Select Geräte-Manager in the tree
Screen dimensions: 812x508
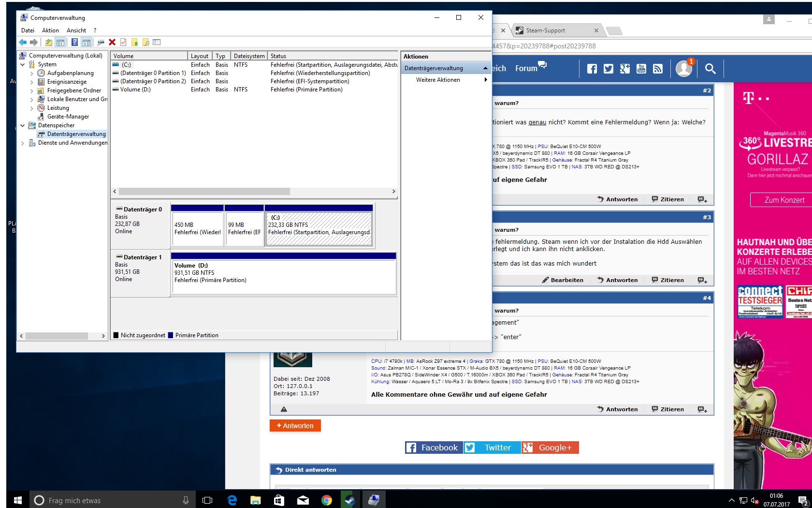68,117
